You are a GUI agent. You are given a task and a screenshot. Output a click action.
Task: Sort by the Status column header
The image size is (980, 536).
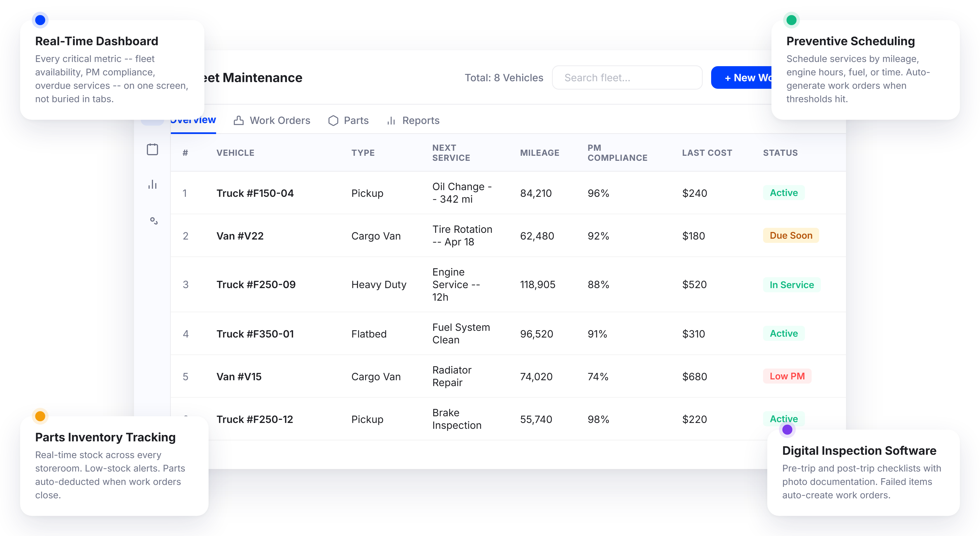click(780, 152)
